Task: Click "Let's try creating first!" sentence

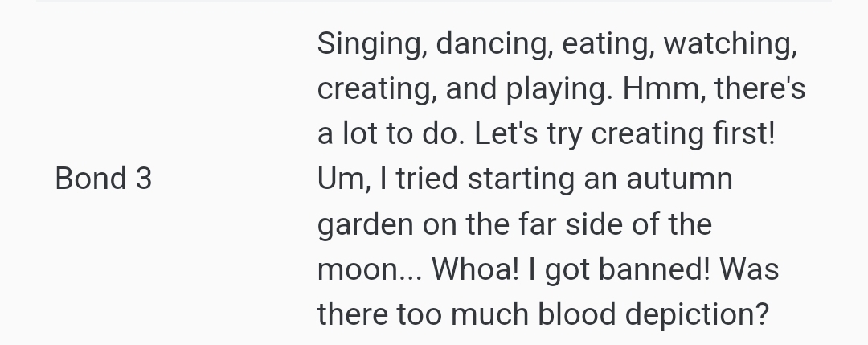Action: [x=625, y=134]
